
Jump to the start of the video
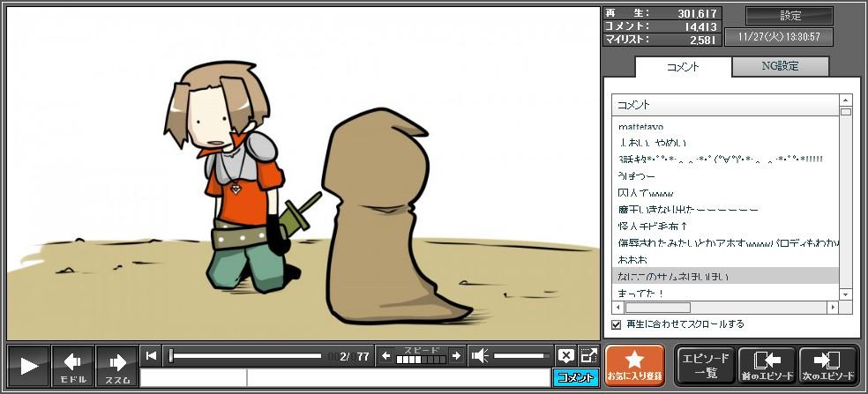coord(152,356)
